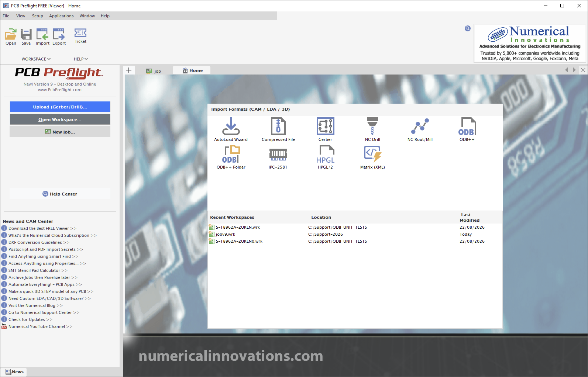Visit the www.PcbPreflight.com link
588x377 pixels.
click(60, 90)
